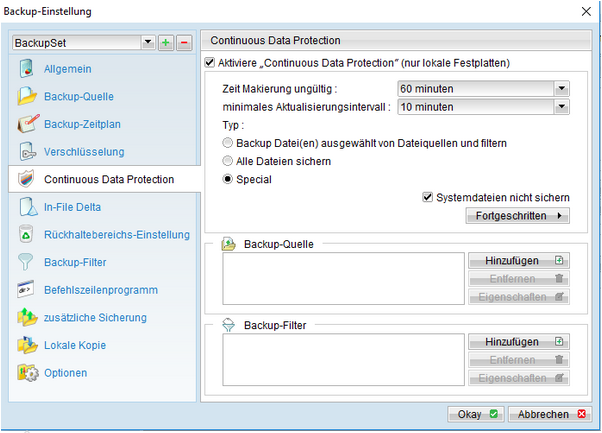This screenshot has height=433, width=602.
Task: Expand the Fortgeschritten button
Action: click(518, 216)
